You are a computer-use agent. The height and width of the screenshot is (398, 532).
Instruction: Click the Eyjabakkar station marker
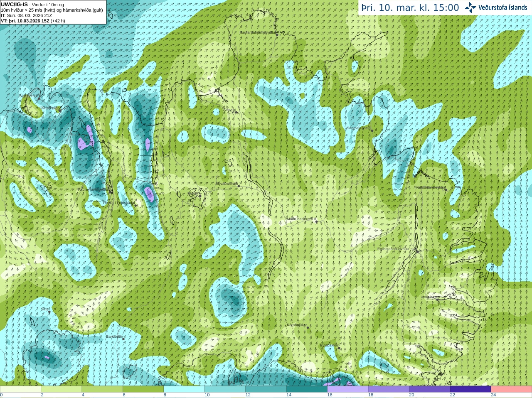click(339, 348)
